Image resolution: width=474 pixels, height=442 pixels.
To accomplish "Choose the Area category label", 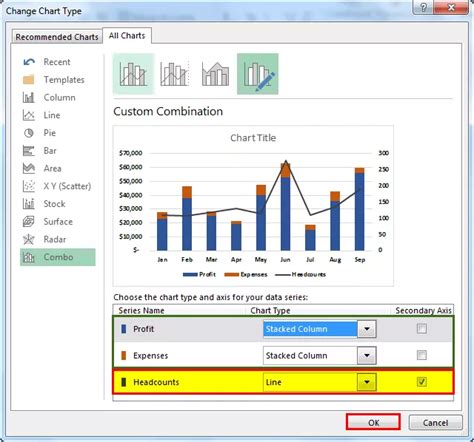I will 52,168.
